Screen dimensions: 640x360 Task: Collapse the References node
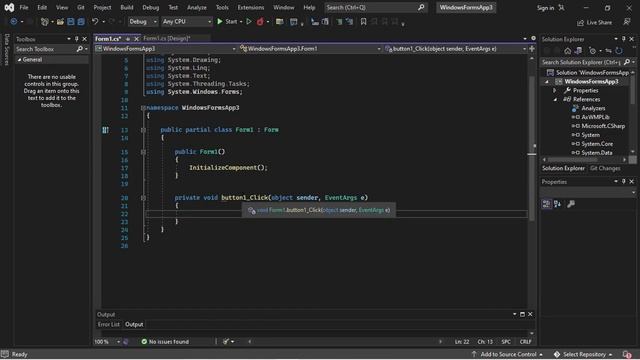(x=555, y=100)
